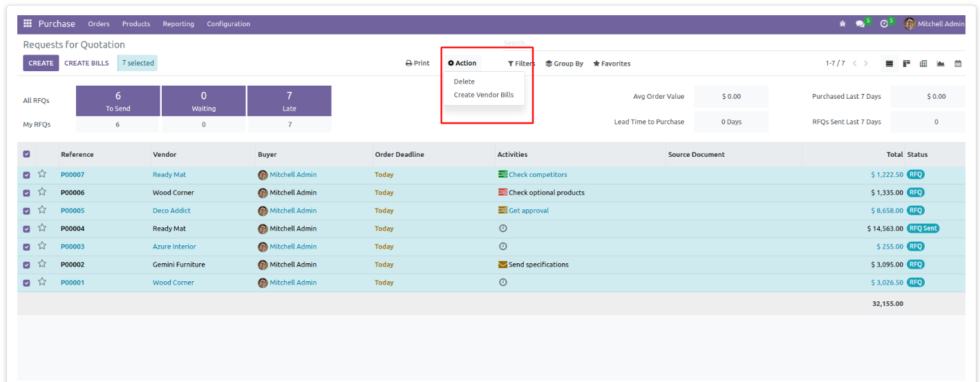Open the Favorites dropdown
The height and width of the screenshot is (382, 980).
(x=612, y=64)
